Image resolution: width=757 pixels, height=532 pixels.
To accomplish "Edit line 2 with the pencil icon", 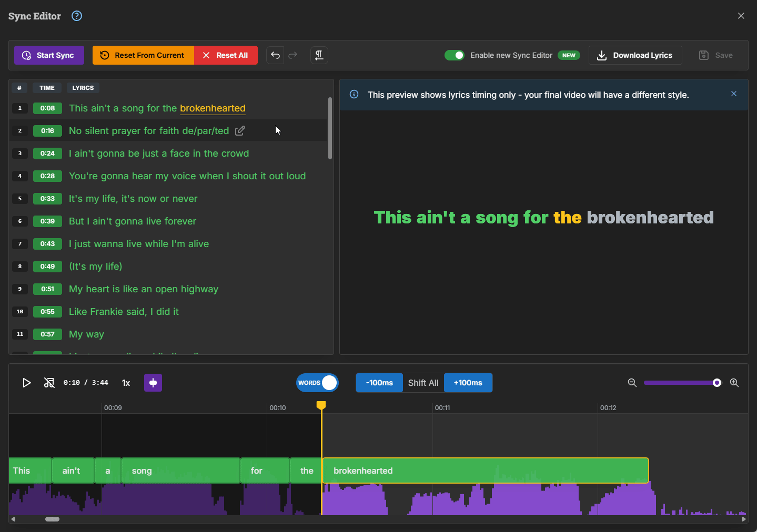I will pos(240,130).
